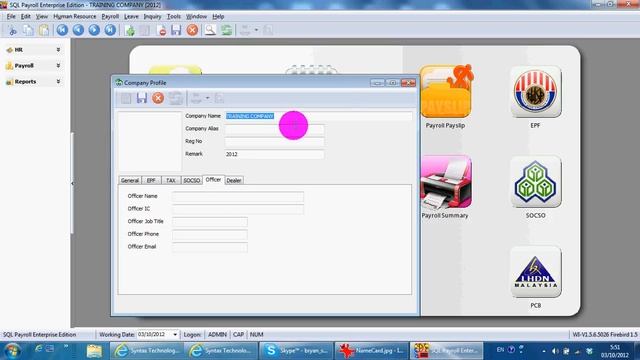Open print dropdown arrow in Company Profile toolbar
This screenshot has height=360, width=640.
(207, 98)
